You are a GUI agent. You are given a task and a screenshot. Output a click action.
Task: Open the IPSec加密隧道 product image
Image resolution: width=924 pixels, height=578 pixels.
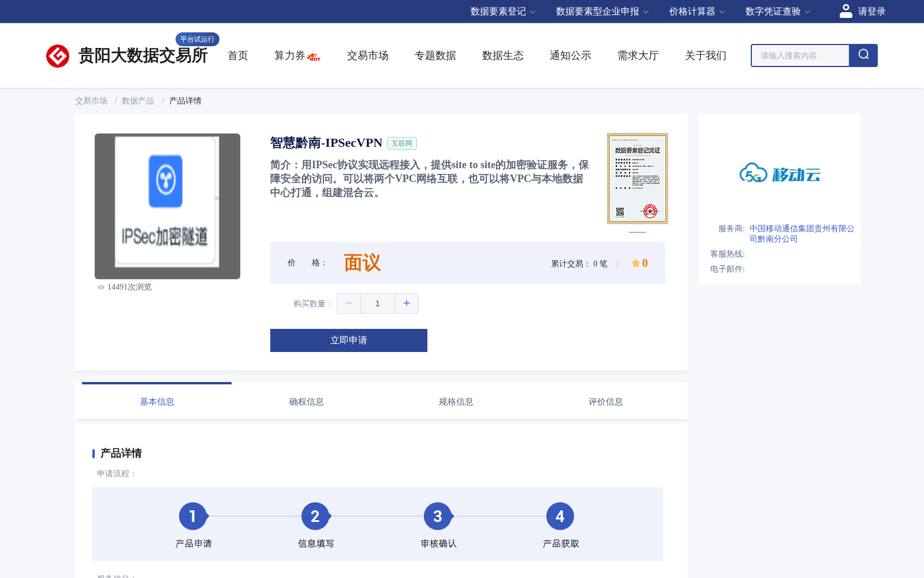167,206
